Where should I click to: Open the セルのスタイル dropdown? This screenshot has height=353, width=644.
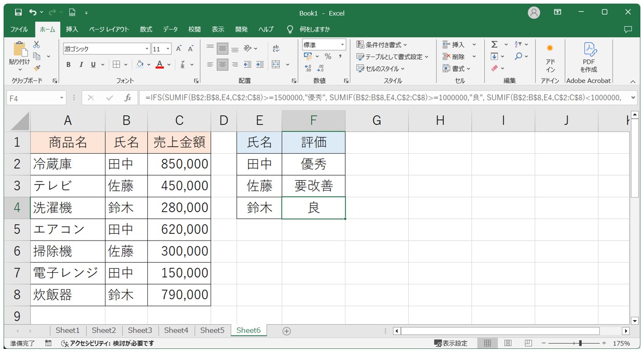pyautogui.click(x=381, y=68)
